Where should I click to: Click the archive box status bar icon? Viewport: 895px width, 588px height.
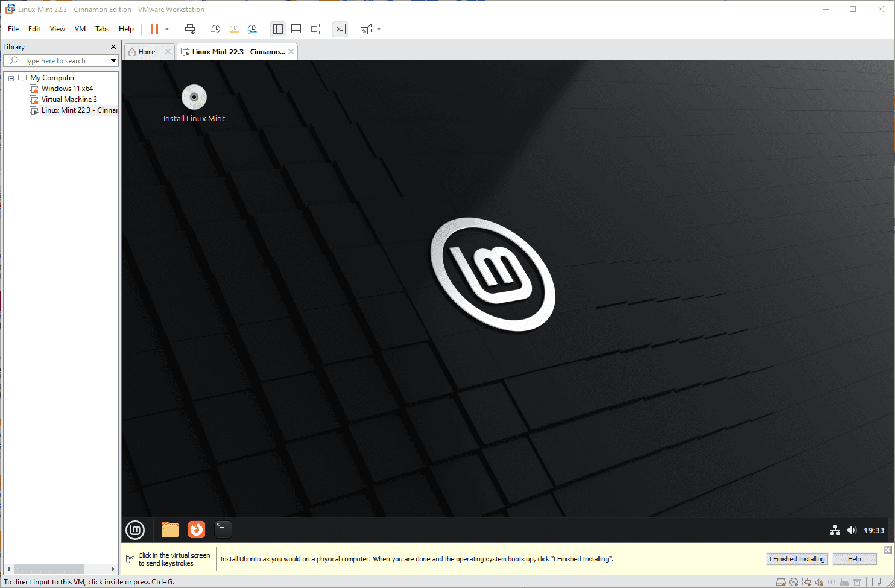[857, 582]
